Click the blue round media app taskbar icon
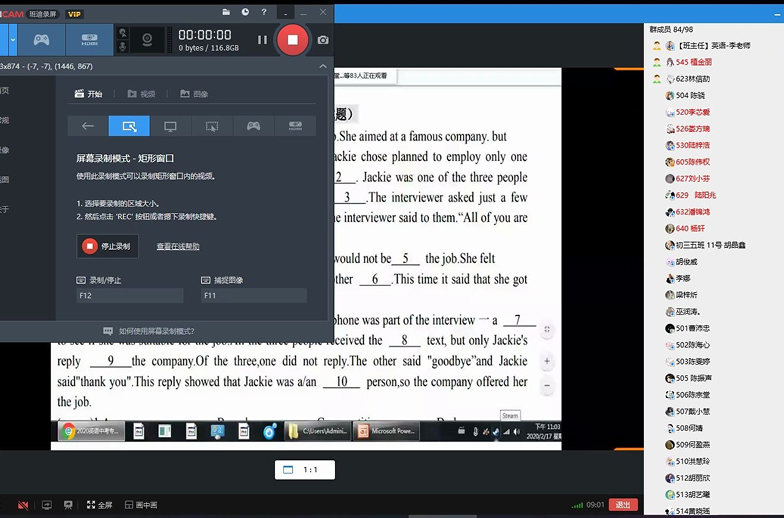This screenshot has width=784, height=518. click(270, 431)
